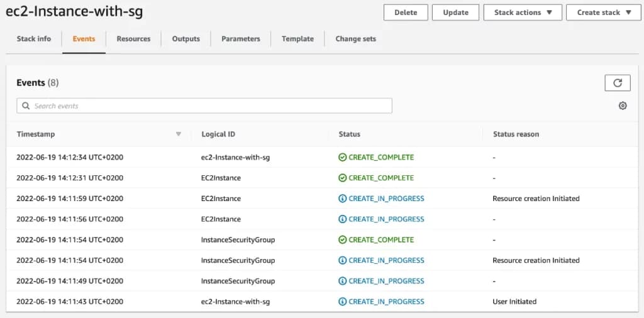Image resolution: width=644 pixels, height=318 pixels.
Task: Click the refresh events icon button
Action: [x=617, y=83]
